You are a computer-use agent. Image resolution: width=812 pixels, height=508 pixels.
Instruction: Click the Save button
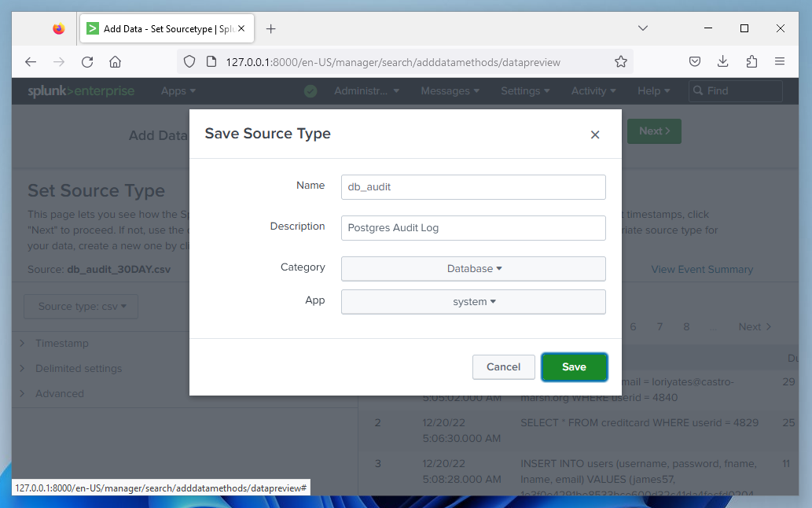[574, 366]
